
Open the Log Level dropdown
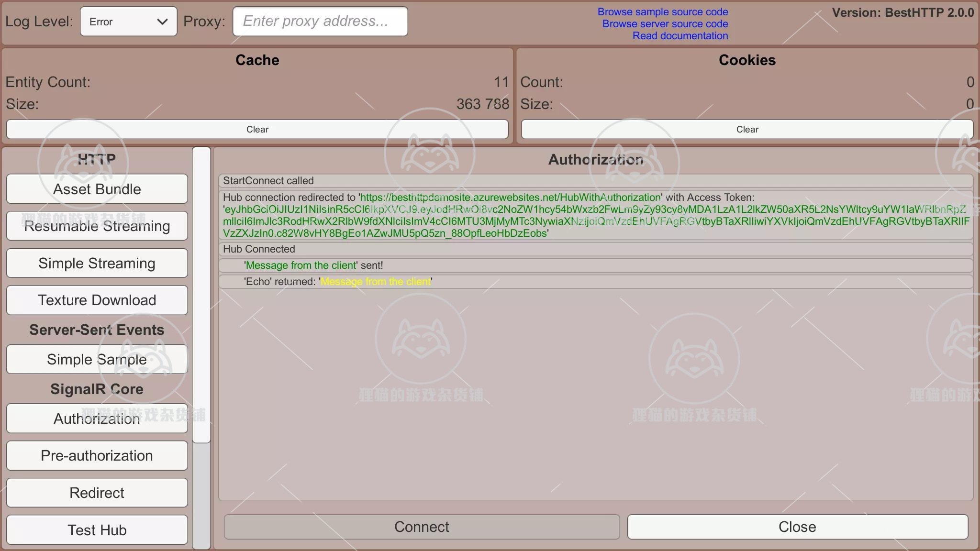tap(128, 22)
